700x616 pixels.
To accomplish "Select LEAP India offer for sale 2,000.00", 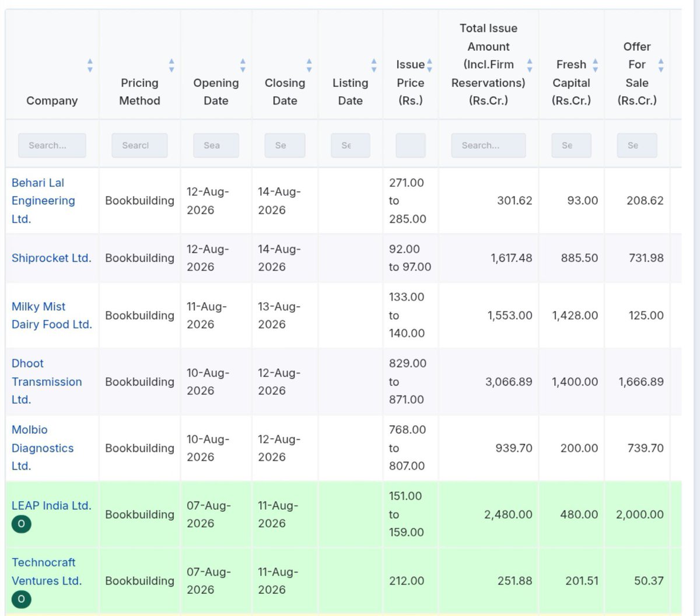I will 640,514.
